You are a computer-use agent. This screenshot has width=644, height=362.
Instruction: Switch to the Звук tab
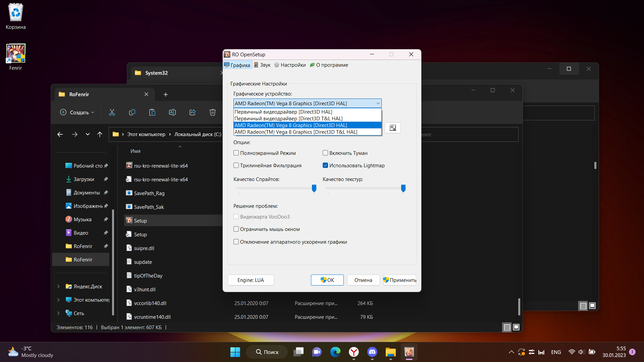[262, 65]
